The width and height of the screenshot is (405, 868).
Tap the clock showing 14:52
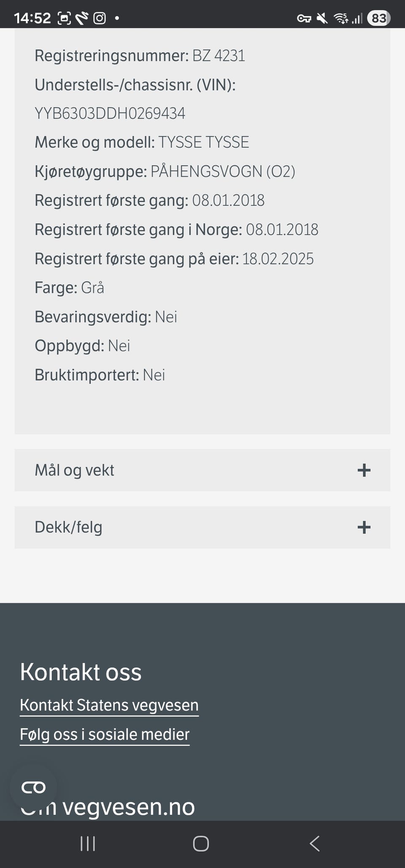point(32,18)
